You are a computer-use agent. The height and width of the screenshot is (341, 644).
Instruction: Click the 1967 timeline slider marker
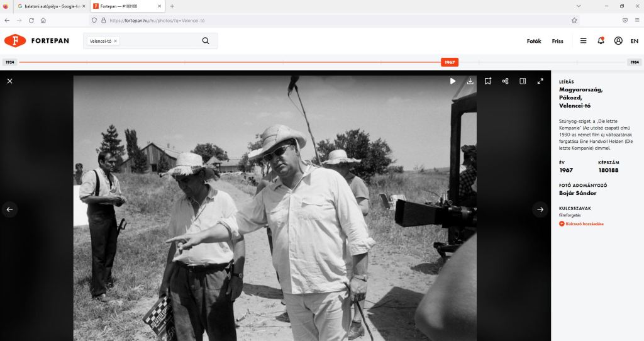point(449,62)
